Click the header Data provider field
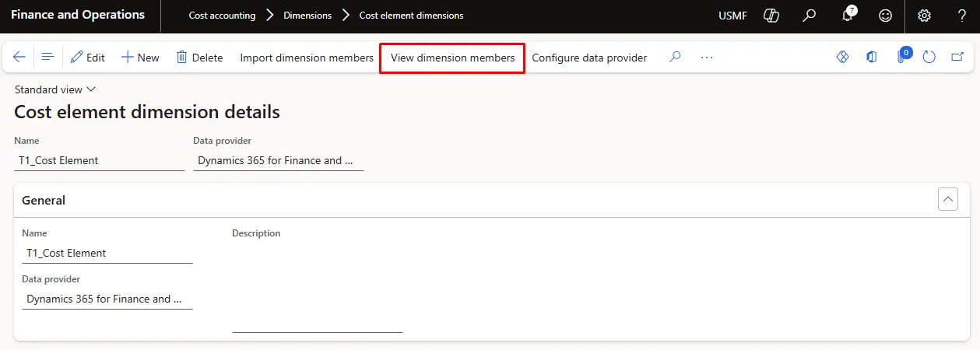 coord(278,160)
